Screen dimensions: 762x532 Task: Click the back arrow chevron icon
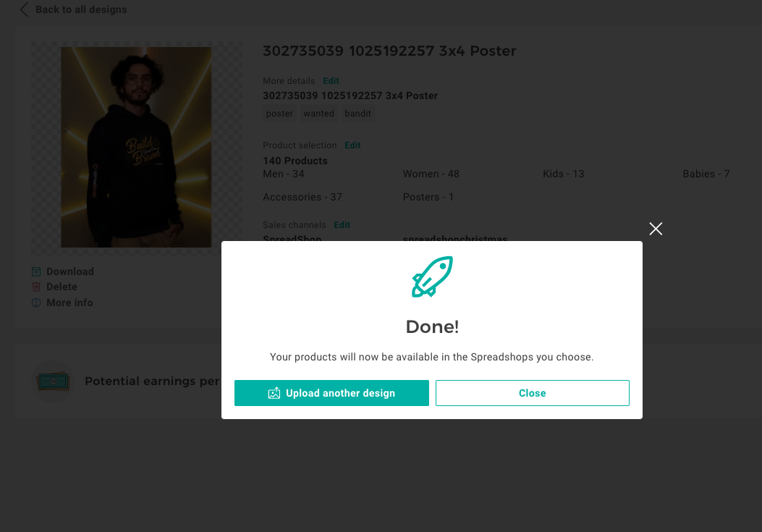24,9
